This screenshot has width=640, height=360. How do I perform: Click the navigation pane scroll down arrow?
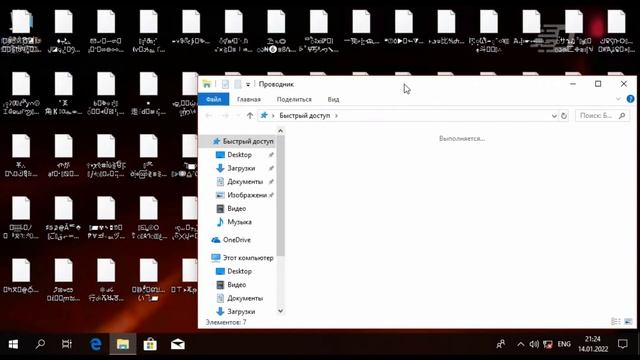[x=280, y=311]
